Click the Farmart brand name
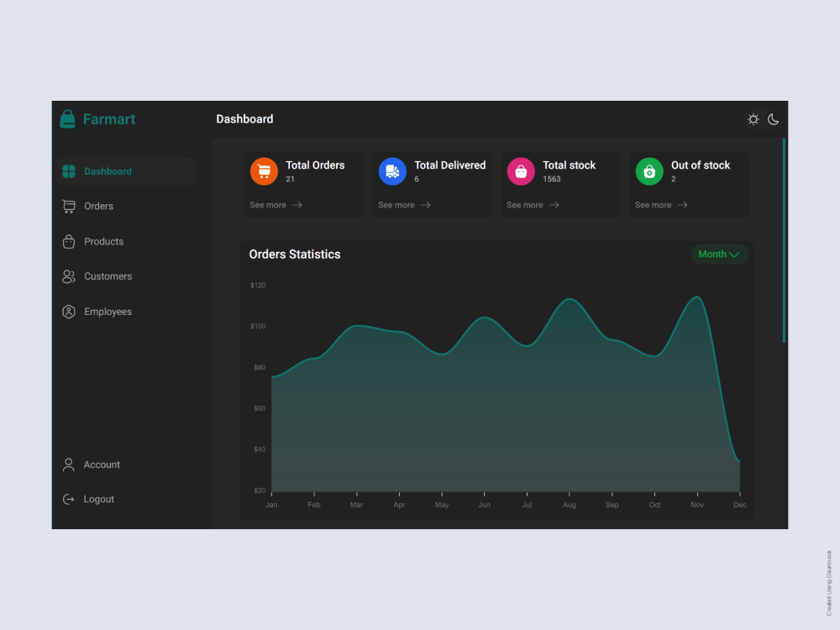840x630 pixels. (x=109, y=119)
